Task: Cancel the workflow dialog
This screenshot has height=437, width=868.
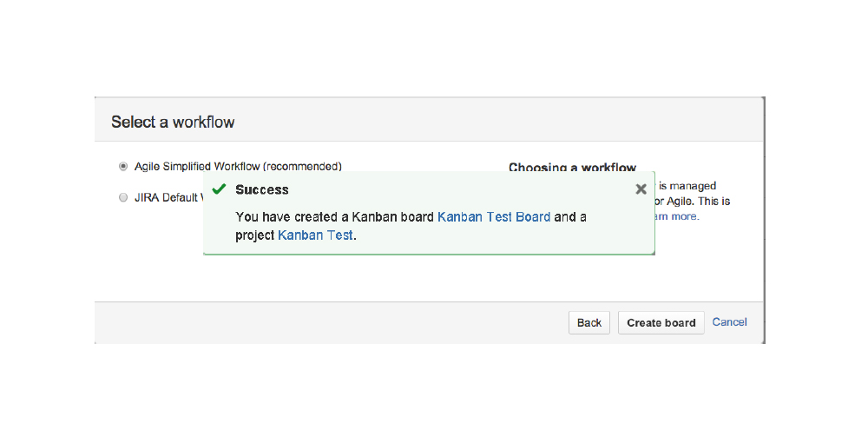Action: (x=729, y=322)
